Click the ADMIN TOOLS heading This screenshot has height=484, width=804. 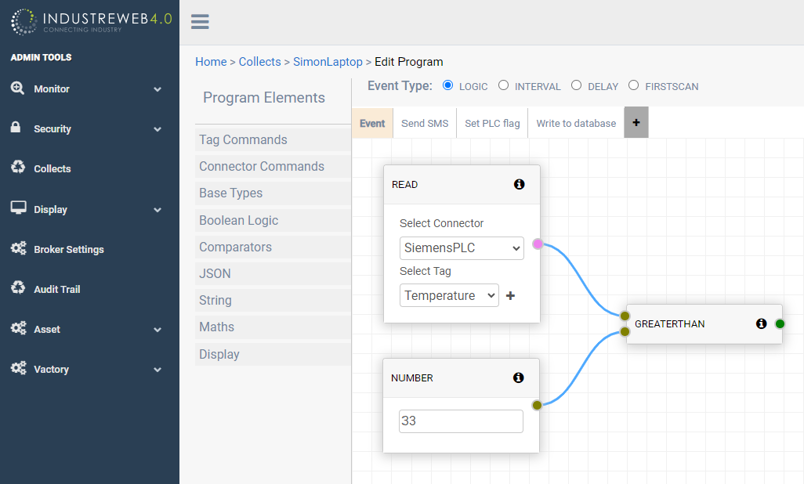[41, 57]
